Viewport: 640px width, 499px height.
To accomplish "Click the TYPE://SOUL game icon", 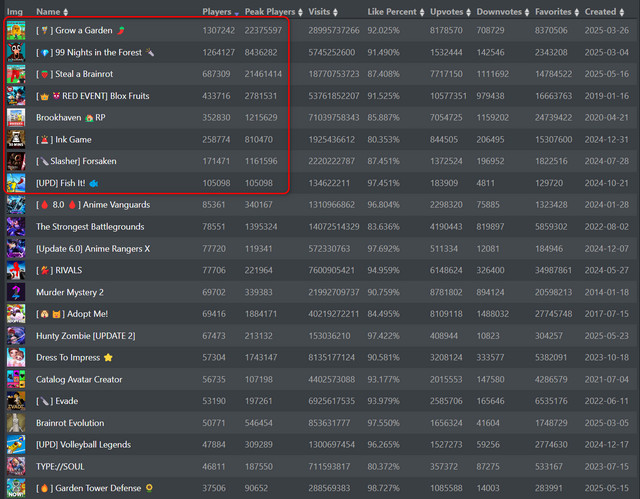I will coord(16,467).
